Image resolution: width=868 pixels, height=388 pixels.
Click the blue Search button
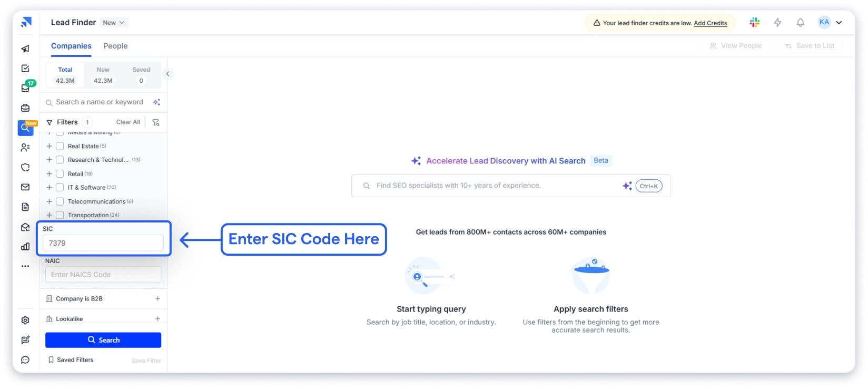(103, 340)
